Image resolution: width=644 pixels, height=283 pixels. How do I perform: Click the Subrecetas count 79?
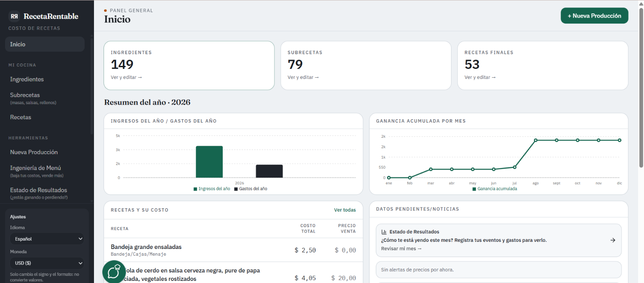point(295,65)
